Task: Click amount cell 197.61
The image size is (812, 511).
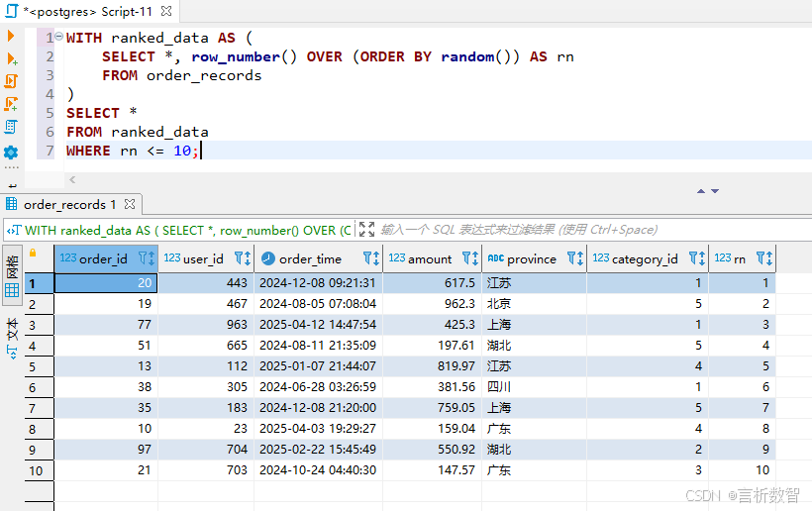Action: pyautogui.click(x=433, y=346)
